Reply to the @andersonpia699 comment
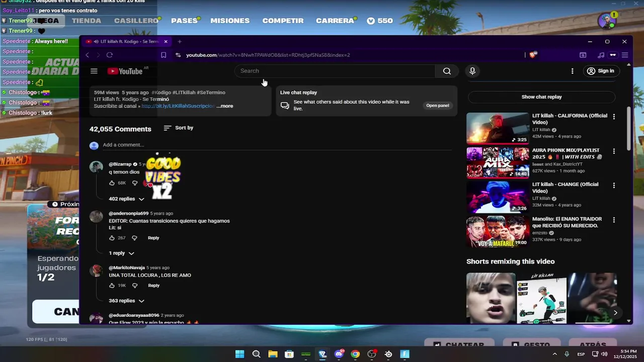The image size is (644, 362). click(x=153, y=238)
